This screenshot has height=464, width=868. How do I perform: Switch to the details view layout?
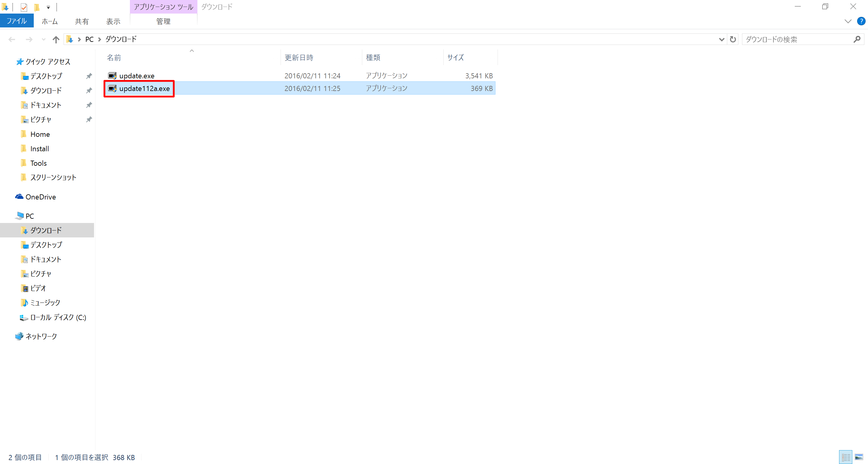point(846,457)
